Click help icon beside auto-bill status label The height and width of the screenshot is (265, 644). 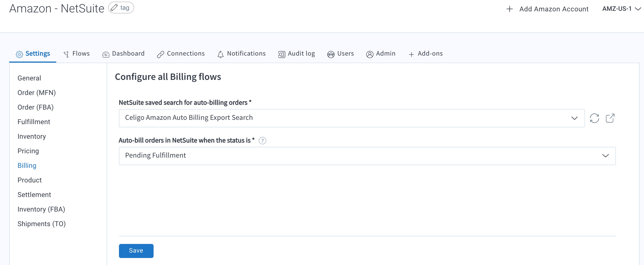point(262,141)
